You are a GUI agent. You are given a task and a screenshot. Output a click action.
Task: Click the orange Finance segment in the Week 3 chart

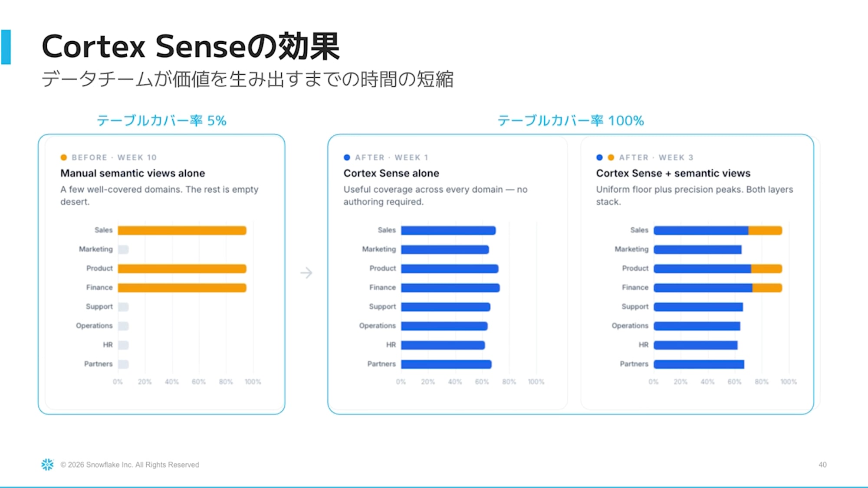(x=767, y=288)
